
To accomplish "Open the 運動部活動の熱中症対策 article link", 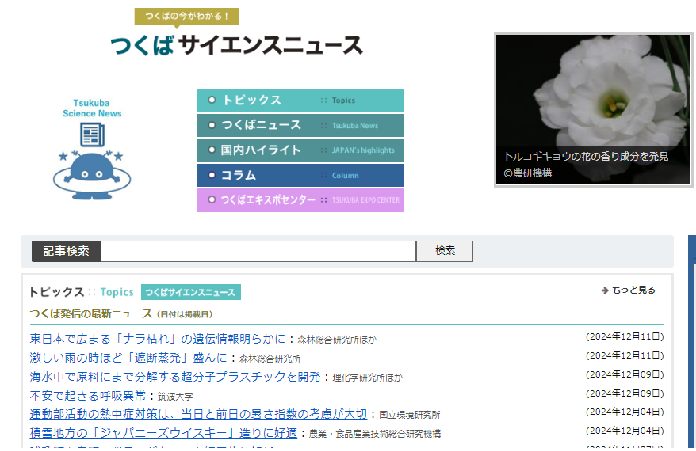I will pos(198,414).
